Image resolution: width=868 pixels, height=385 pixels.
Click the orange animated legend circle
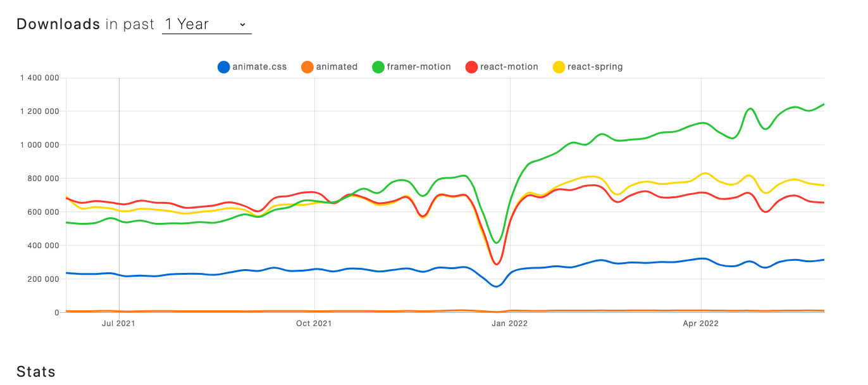tap(307, 67)
